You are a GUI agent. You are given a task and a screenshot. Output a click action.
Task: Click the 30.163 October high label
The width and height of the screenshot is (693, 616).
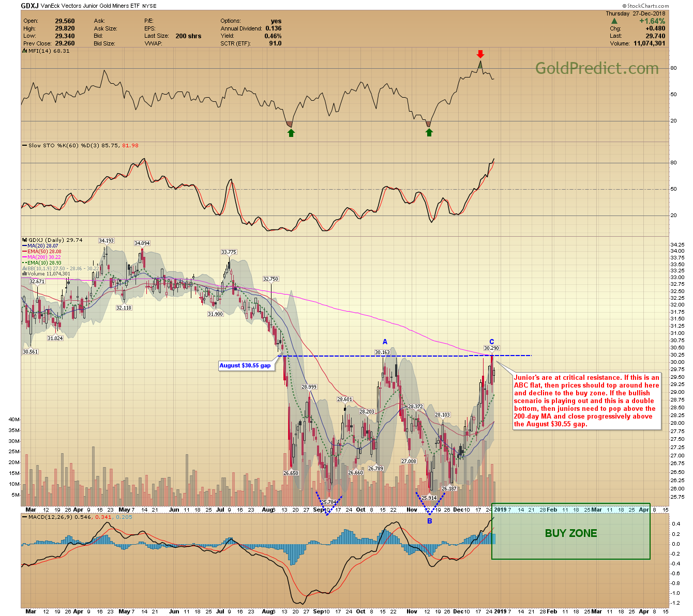(x=383, y=352)
